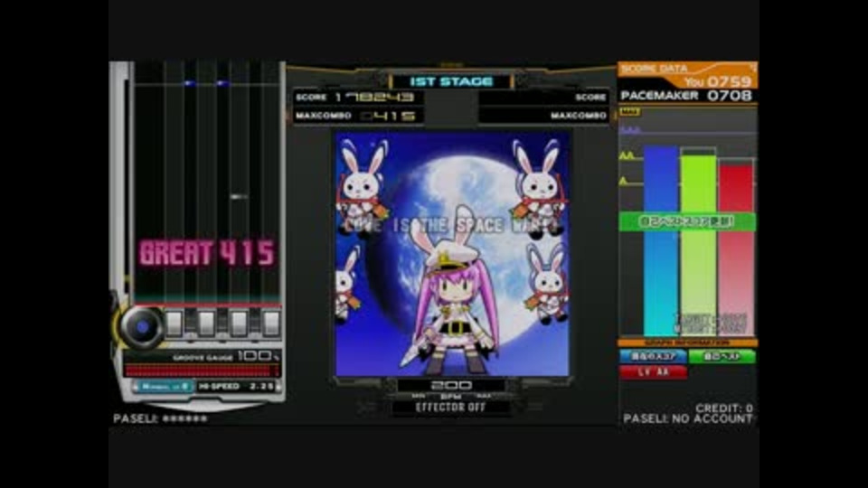
Task: Click the red pacemaker graph bar
Action: pos(736,250)
